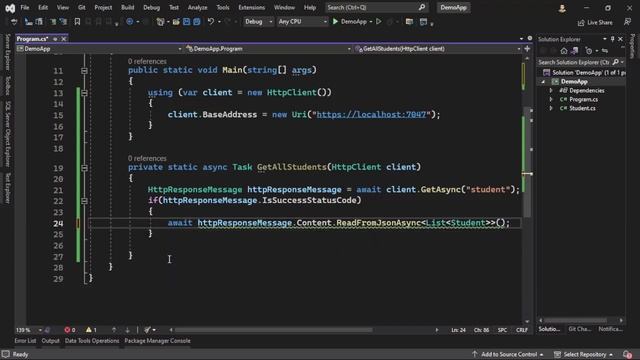Open the Error List tab
Viewport: 640px width, 360px height.
25,341
